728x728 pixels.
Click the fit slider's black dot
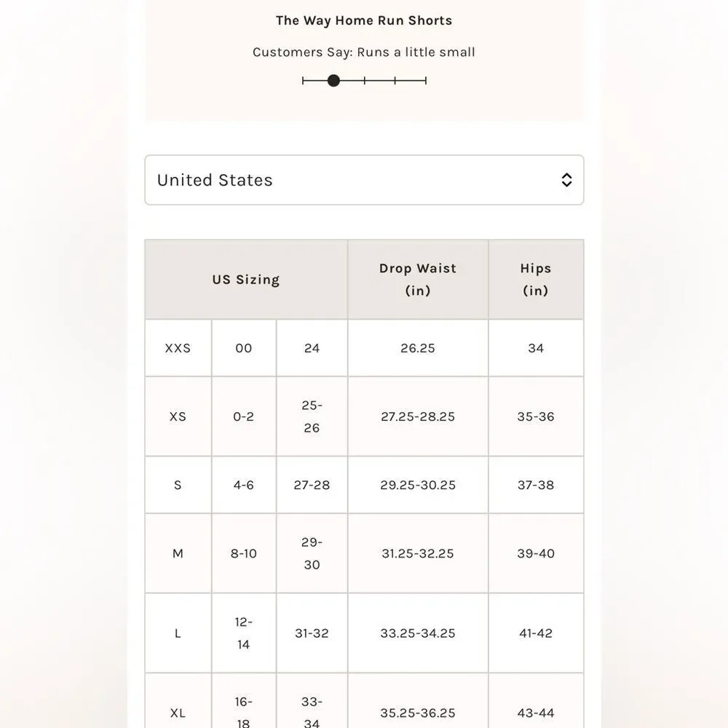click(x=333, y=81)
